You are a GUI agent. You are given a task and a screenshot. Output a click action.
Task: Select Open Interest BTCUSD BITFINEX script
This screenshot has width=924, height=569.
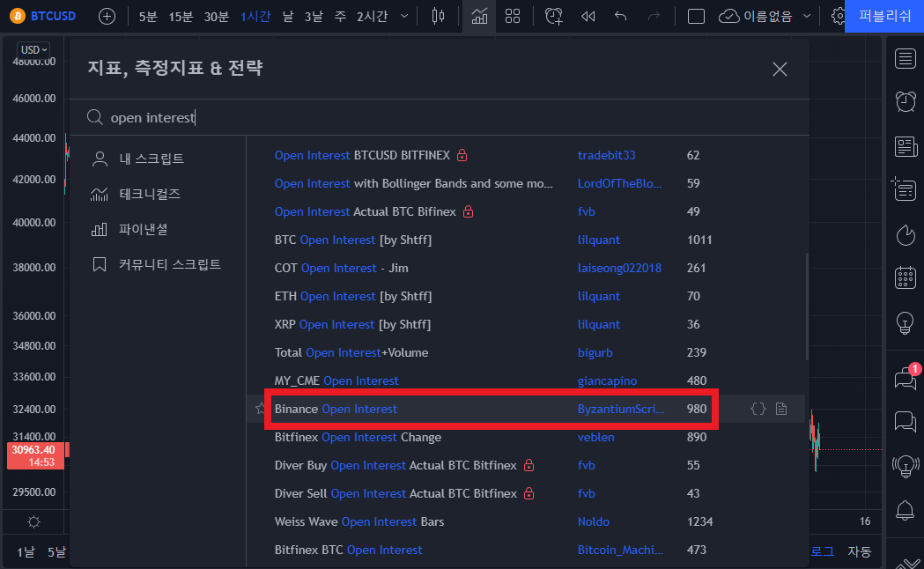coord(362,156)
